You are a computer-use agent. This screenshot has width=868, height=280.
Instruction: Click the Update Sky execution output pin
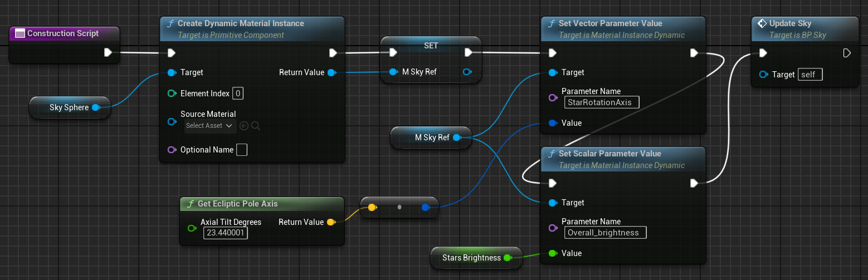(847, 53)
